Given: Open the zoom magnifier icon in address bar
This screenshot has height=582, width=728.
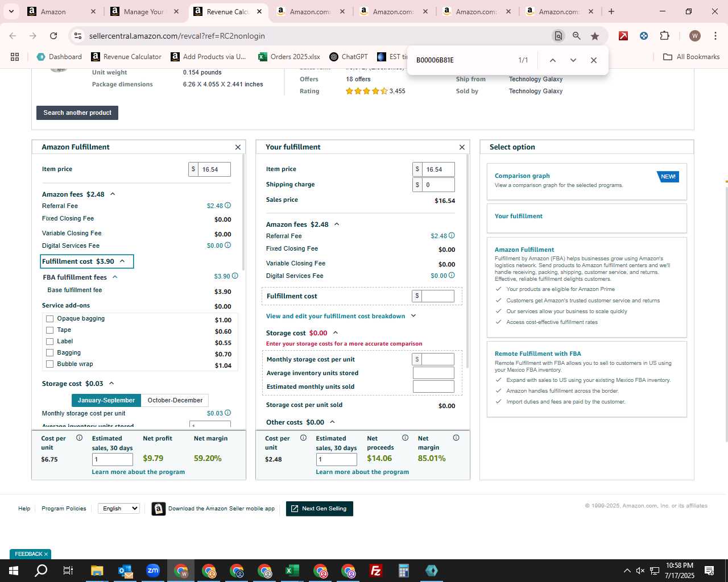Looking at the screenshot, I should tap(577, 36).
